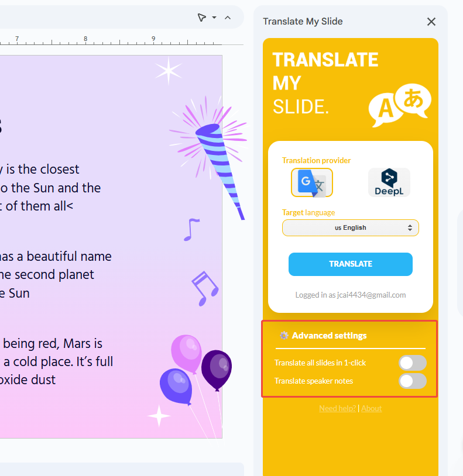The height and width of the screenshot is (476, 463).
Task: Click the pointer mode icon in toolbar
Action: (x=202, y=18)
